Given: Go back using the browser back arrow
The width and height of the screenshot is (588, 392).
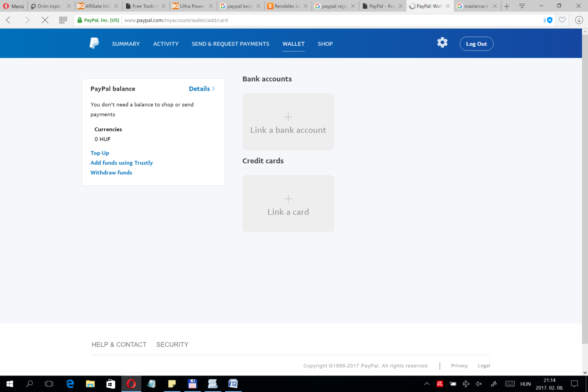Looking at the screenshot, I should coord(8,20).
